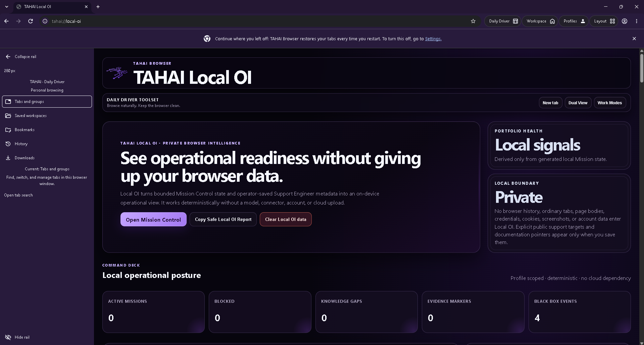Open the Layout grid button
Viewport: 644px width, 345px height.
pos(604,21)
